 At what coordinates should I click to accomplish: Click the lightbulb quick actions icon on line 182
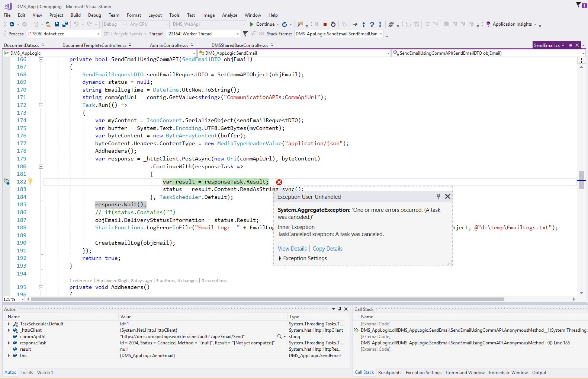[30, 182]
